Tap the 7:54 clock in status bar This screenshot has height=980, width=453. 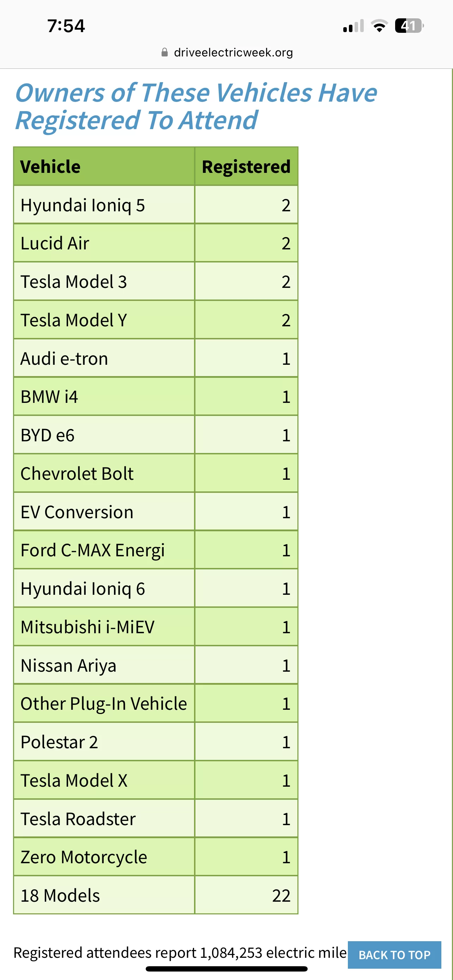tap(66, 26)
